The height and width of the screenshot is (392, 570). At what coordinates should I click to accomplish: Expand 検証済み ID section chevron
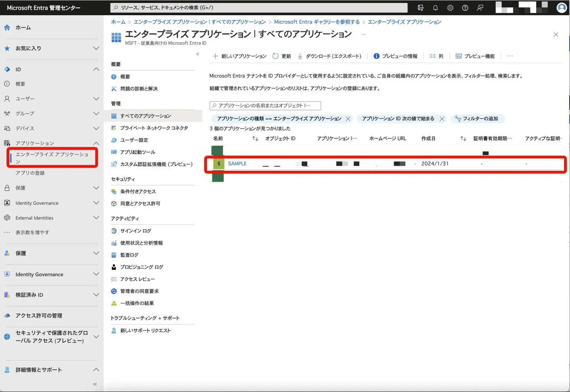96,295
